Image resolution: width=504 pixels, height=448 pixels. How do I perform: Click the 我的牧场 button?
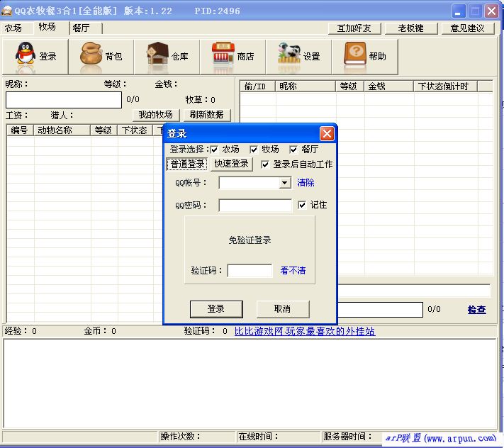(x=156, y=115)
